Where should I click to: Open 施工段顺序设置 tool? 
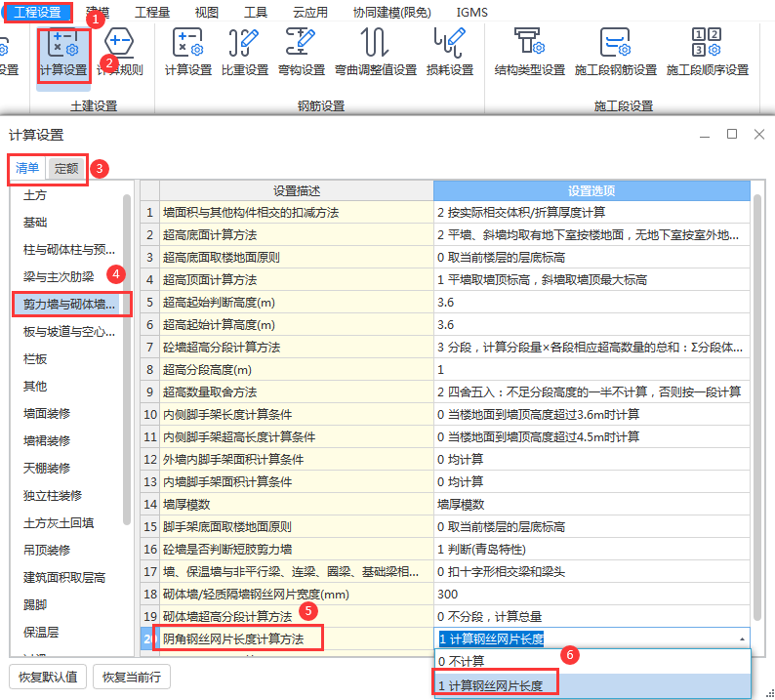tap(708, 54)
